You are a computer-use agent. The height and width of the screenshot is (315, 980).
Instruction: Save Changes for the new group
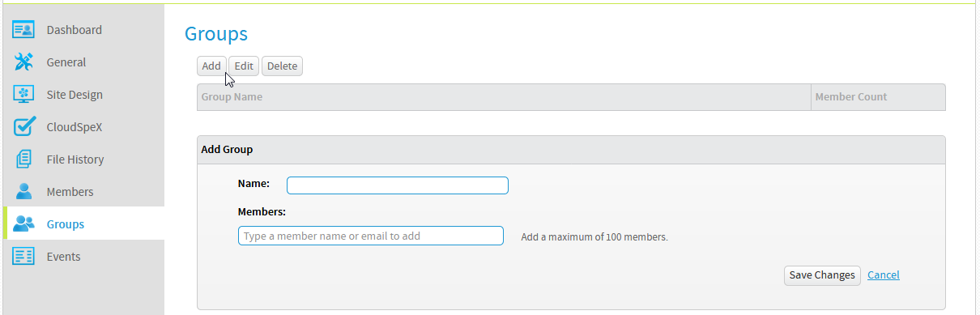click(822, 275)
